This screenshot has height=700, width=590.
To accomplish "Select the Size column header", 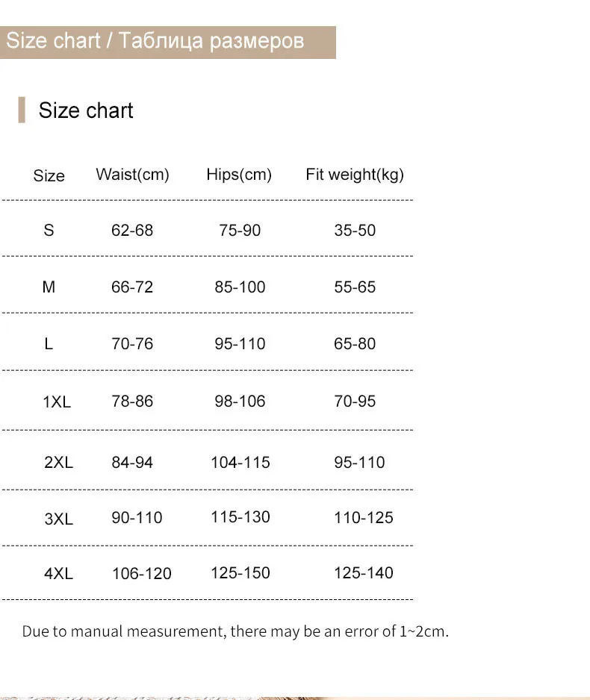I will [x=49, y=176].
